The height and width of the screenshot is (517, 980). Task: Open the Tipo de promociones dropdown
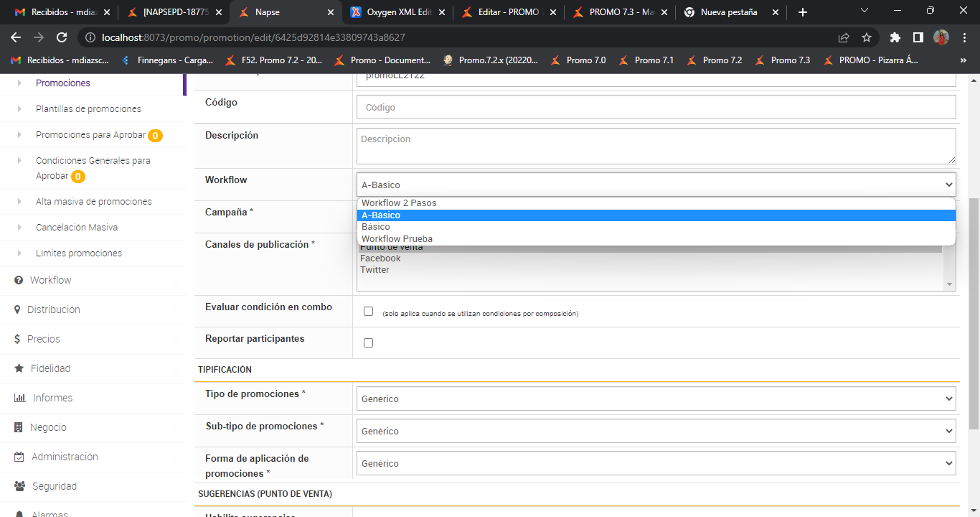(x=656, y=399)
